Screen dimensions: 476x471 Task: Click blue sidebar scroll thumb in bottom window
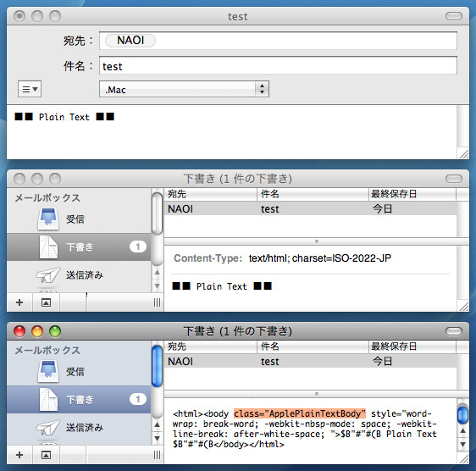tap(157, 367)
